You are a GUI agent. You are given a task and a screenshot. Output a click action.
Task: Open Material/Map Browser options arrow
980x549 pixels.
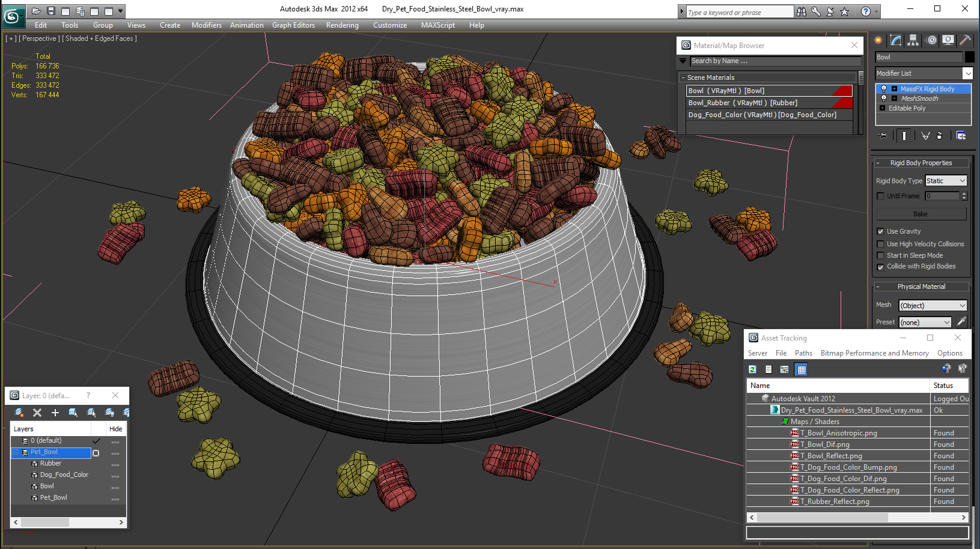(x=683, y=61)
